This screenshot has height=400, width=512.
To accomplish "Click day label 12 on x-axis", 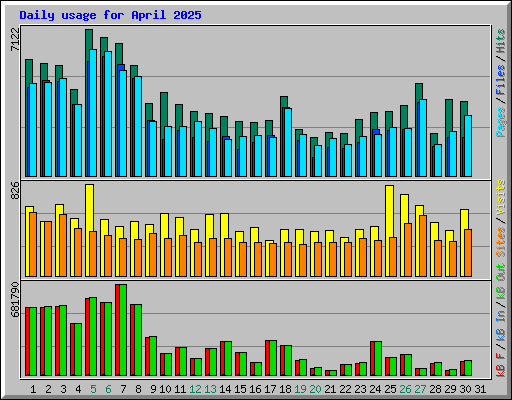I will click(195, 389).
